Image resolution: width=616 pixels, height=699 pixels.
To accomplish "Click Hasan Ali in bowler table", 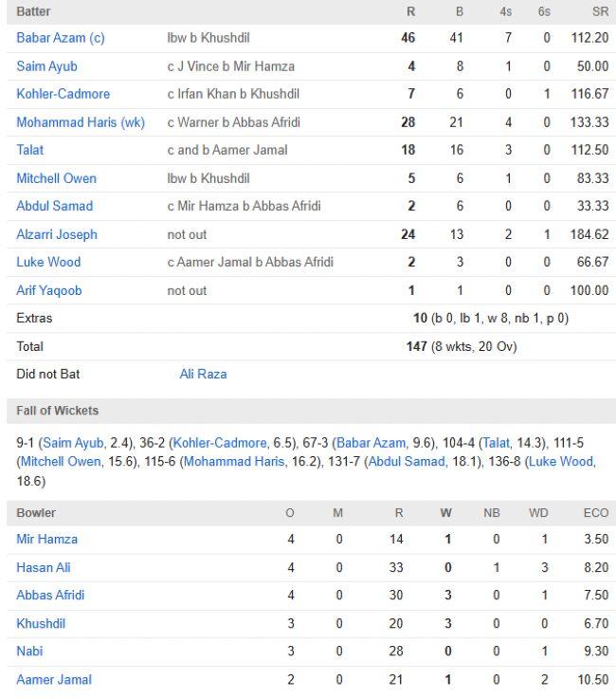I will (x=44, y=567).
